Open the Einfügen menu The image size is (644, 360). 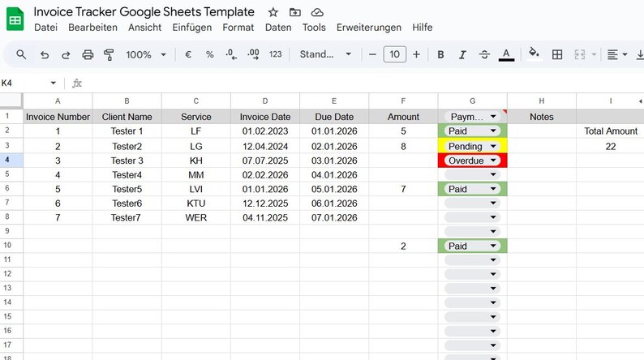pos(191,27)
